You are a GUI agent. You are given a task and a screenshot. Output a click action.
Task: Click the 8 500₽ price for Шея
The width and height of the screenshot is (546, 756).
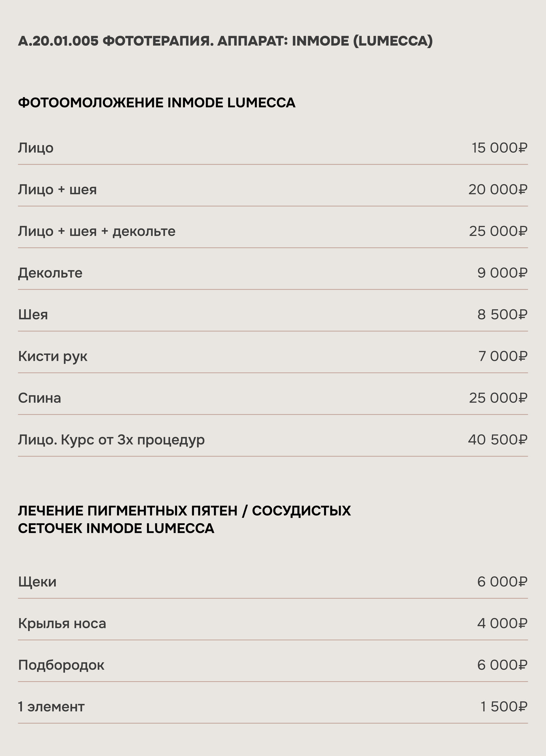[x=502, y=314]
